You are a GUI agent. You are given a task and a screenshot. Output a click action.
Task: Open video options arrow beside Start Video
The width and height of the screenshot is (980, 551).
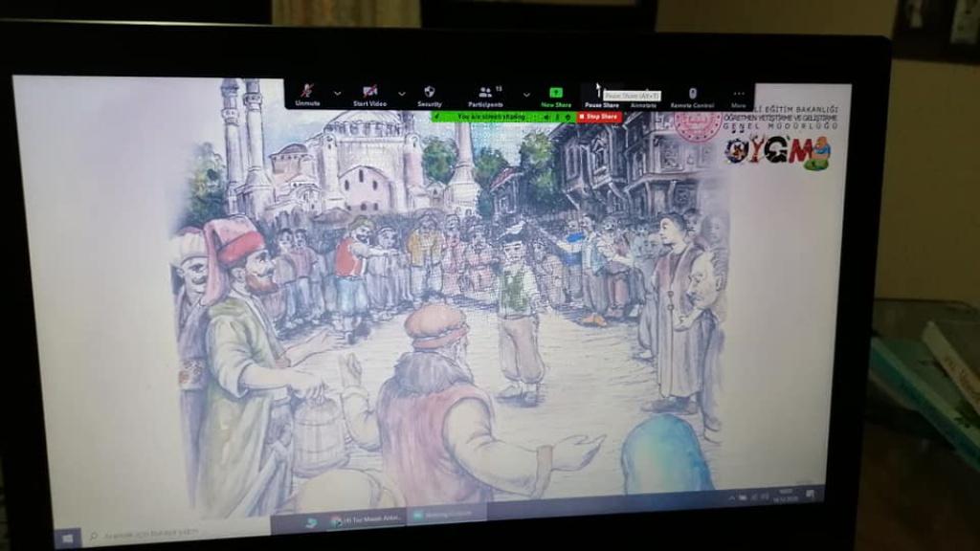402,95
